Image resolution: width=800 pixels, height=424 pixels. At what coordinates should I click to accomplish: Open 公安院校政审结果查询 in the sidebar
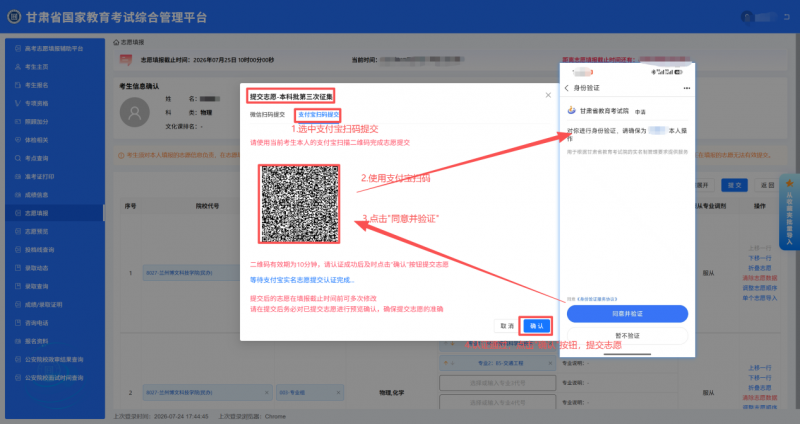click(54, 360)
